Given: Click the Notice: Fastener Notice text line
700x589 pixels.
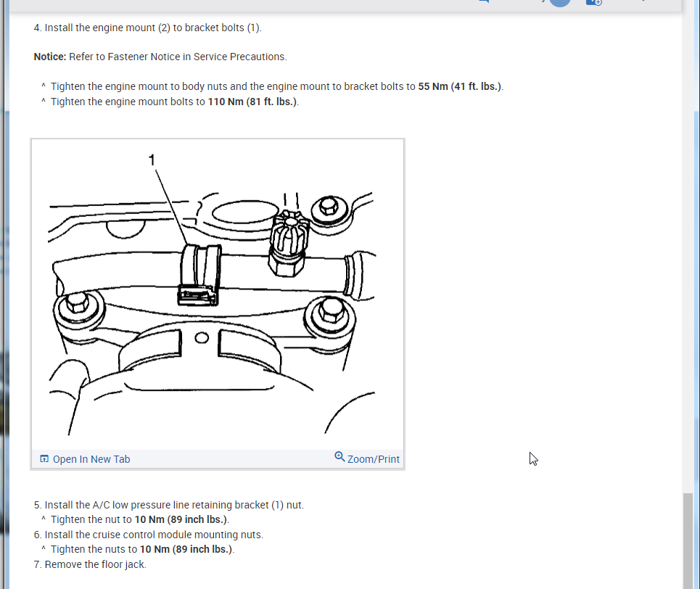Looking at the screenshot, I should point(160,56).
